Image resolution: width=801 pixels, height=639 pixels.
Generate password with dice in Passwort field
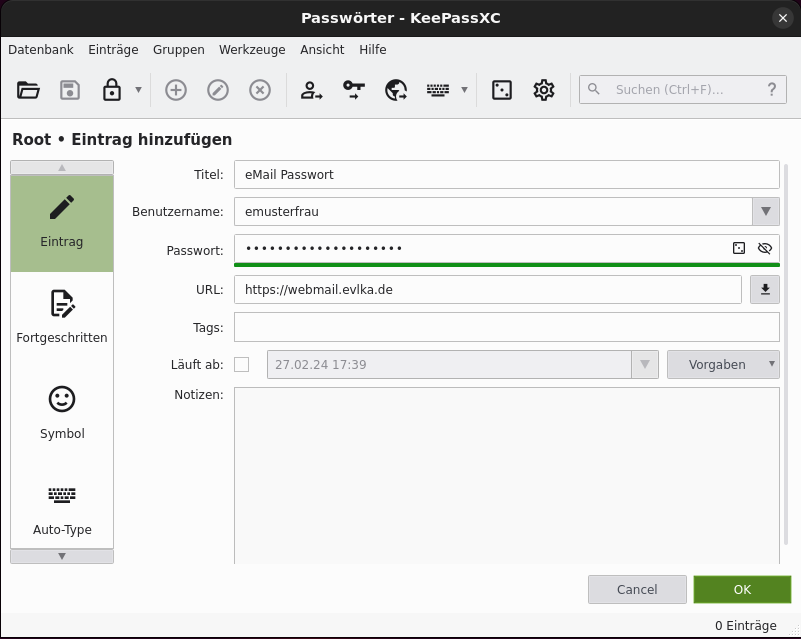[739, 248]
